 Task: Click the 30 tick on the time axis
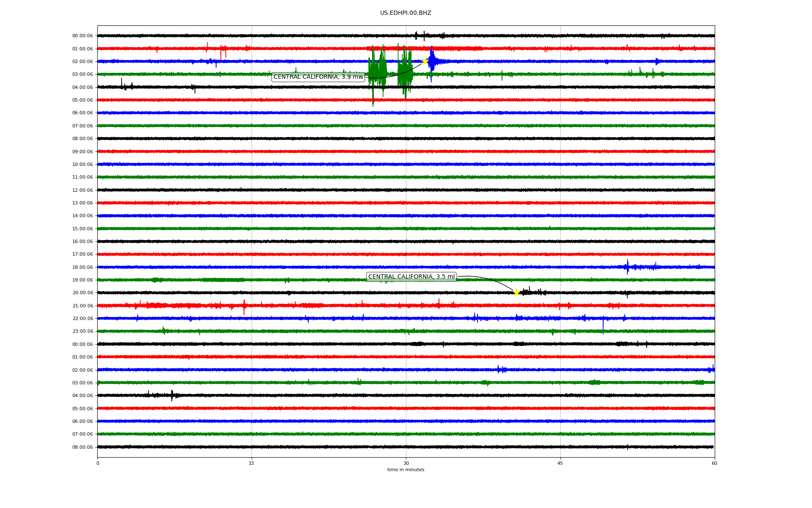pyautogui.click(x=406, y=463)
